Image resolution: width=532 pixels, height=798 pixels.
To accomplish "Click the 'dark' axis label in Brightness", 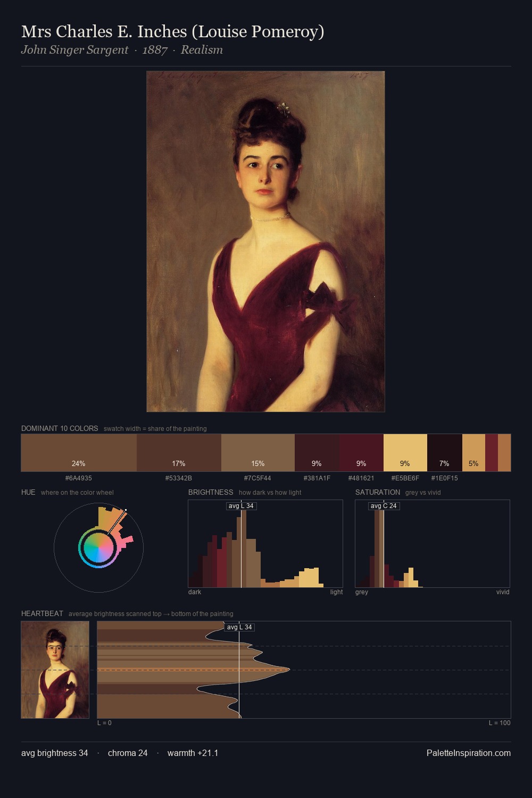I will pos(195,592).
